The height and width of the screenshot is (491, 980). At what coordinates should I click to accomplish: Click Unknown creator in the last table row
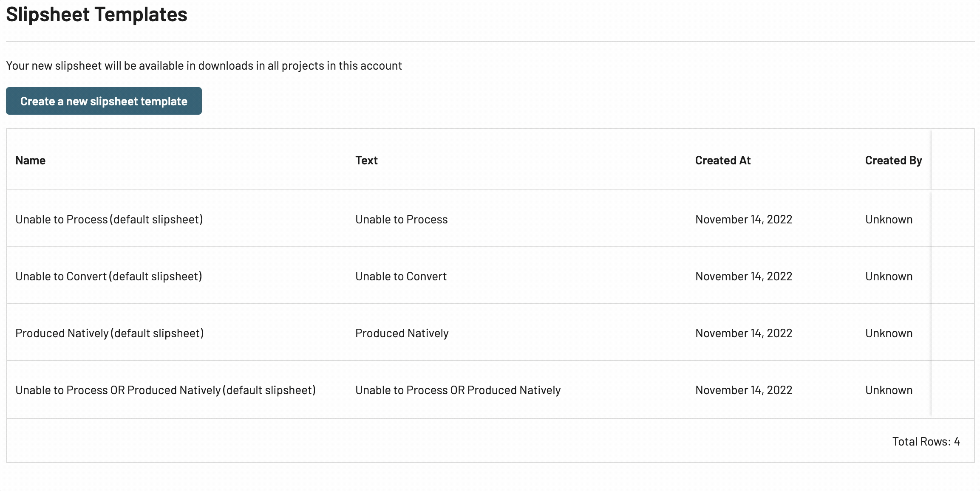click(889, 390)
